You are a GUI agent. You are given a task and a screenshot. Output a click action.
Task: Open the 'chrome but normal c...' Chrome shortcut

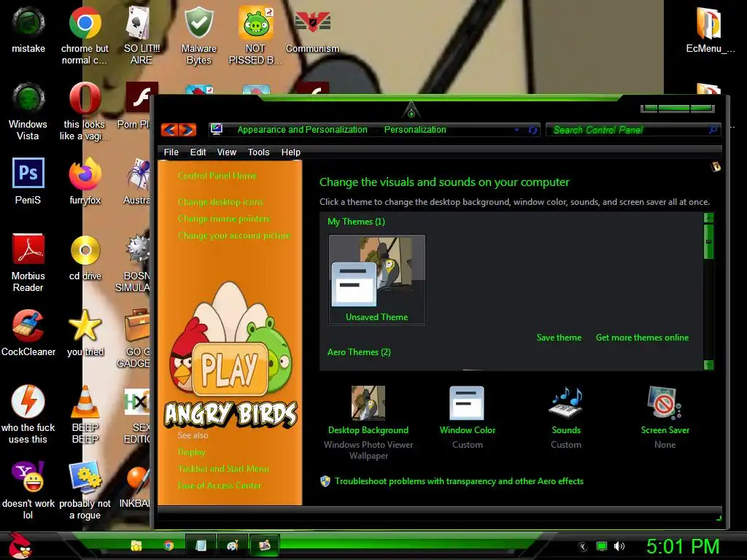coord(85,35)
